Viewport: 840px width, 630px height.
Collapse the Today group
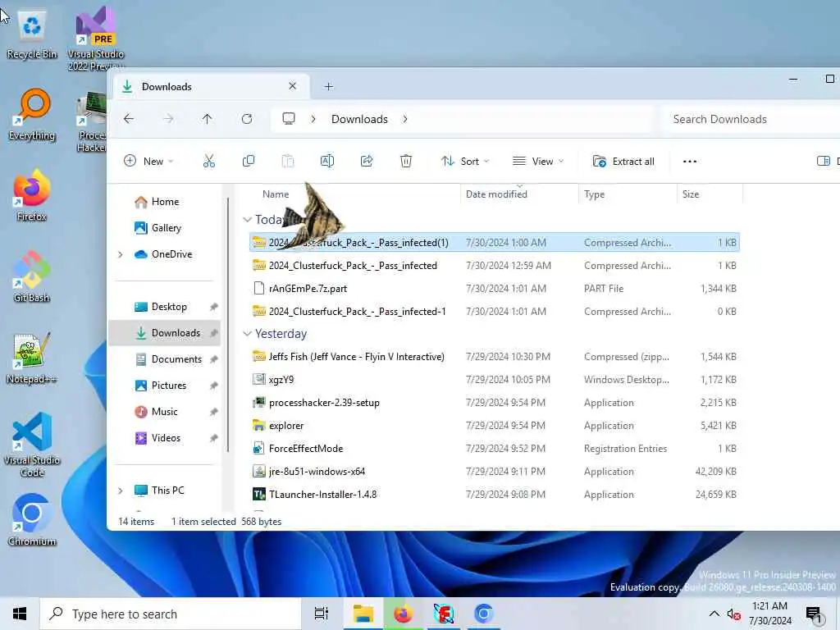tap(248, 220)
